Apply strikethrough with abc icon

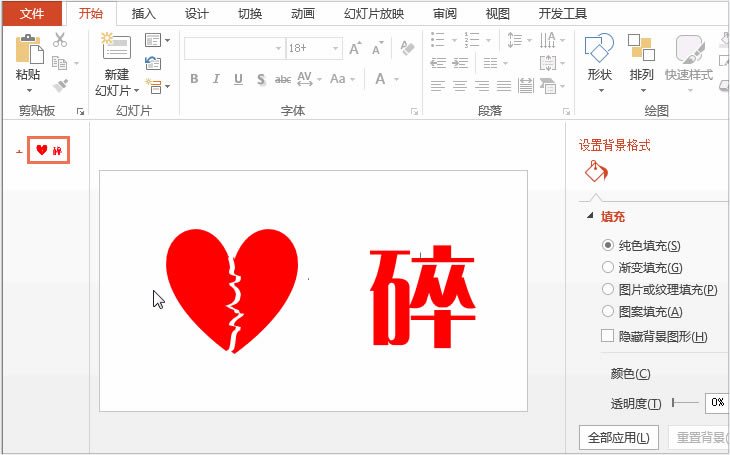[283, 79]
